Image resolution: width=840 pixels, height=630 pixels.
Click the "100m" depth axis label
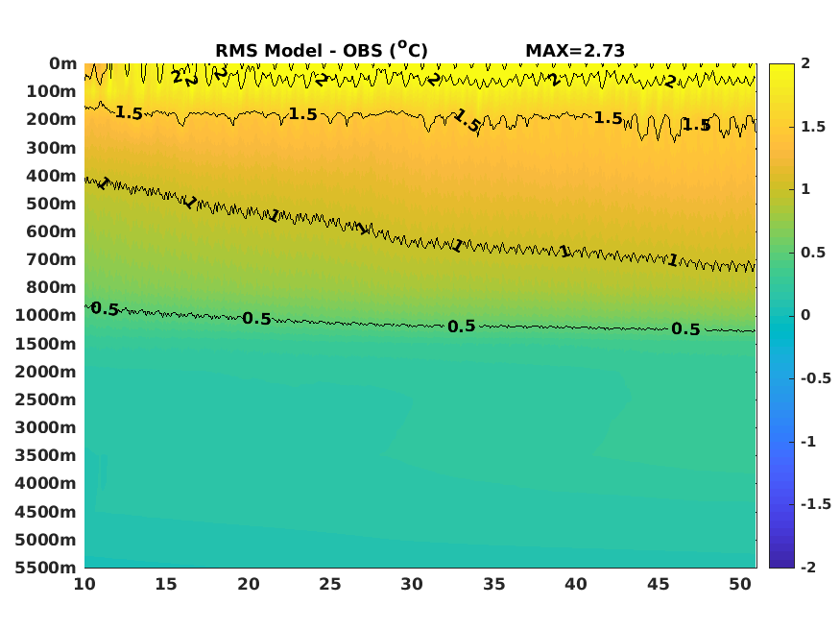(x=52, y=91)
